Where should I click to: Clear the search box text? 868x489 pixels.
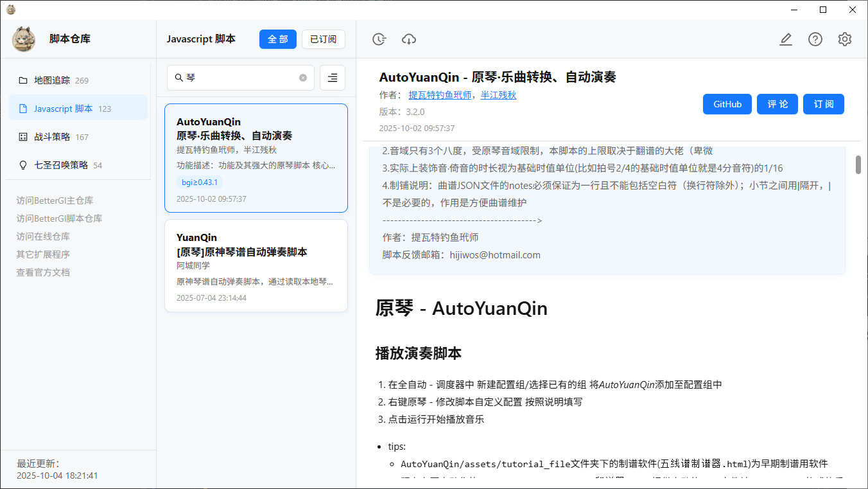click(303, 78)
